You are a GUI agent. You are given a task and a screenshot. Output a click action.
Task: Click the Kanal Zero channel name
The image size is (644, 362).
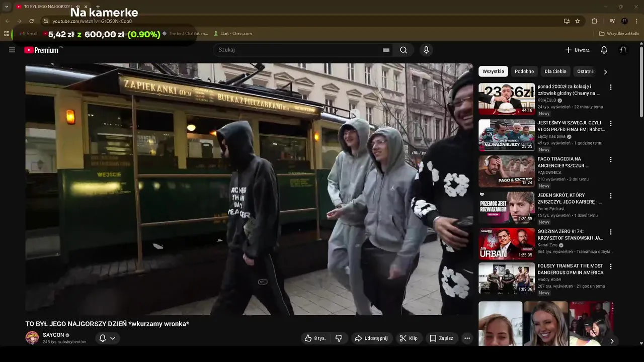coord(547,245)
